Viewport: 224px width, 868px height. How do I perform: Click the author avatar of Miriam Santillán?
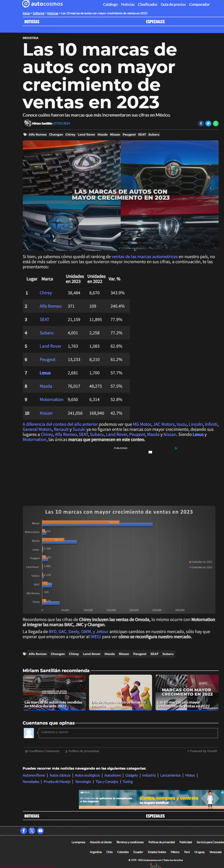coord(27,123)
